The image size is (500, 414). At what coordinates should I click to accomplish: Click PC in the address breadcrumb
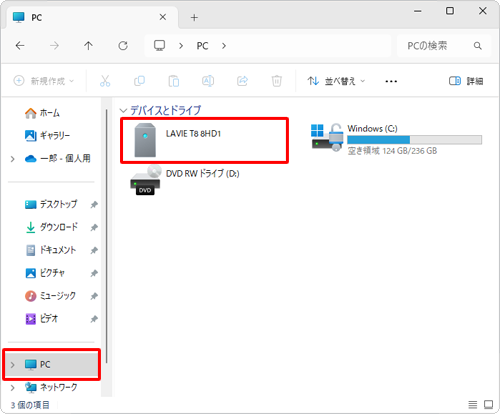click(202, 46)
